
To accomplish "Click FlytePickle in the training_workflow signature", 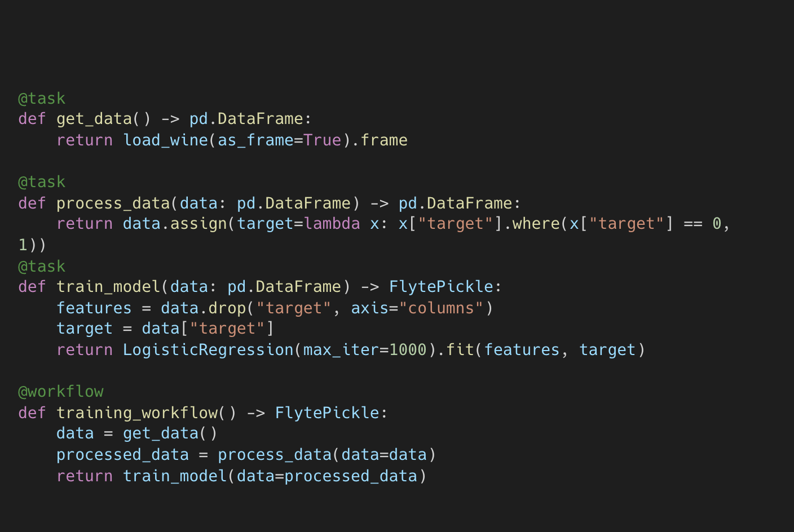I will click(327, 413).
